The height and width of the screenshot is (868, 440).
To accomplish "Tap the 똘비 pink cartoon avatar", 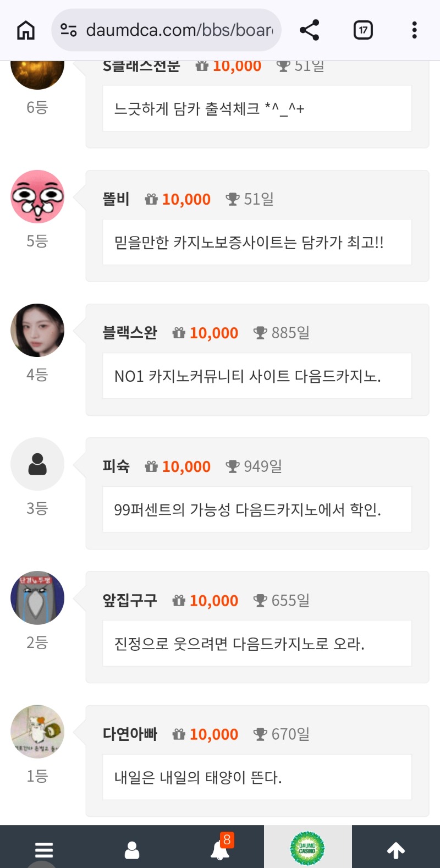I will coord(37,197).
